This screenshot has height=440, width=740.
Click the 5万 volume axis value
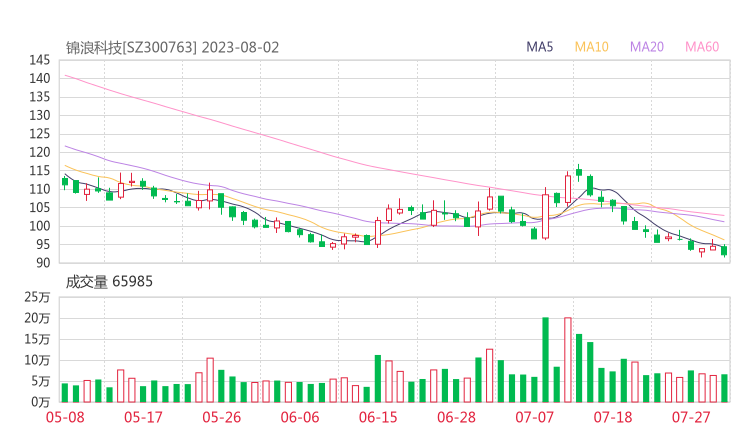41,381
